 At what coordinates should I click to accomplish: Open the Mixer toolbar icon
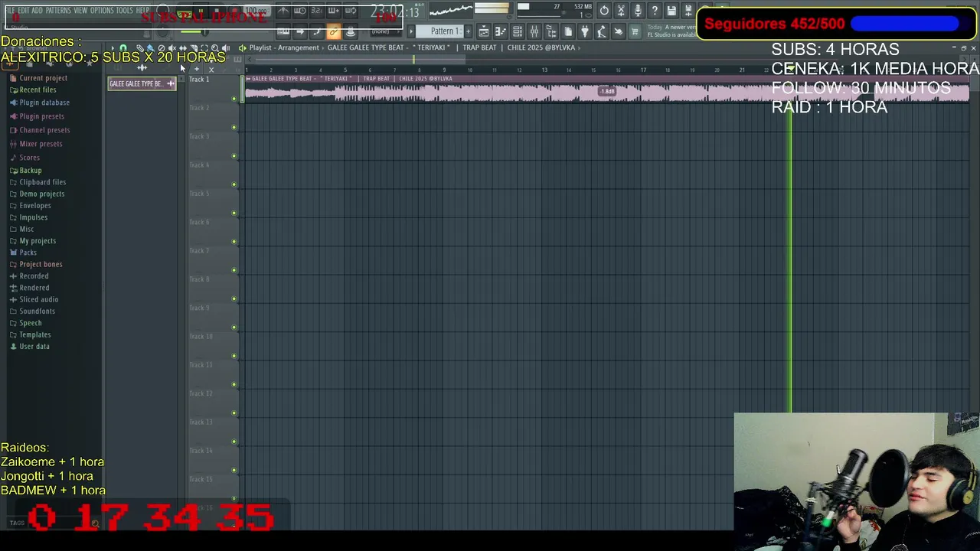point(534,31)
